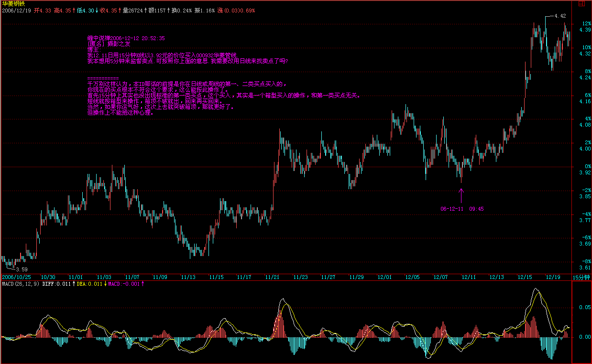Click the 涨(0.03)0.69% change value
Viewport: 592px width, 364px height.
(x=236, y=10)
